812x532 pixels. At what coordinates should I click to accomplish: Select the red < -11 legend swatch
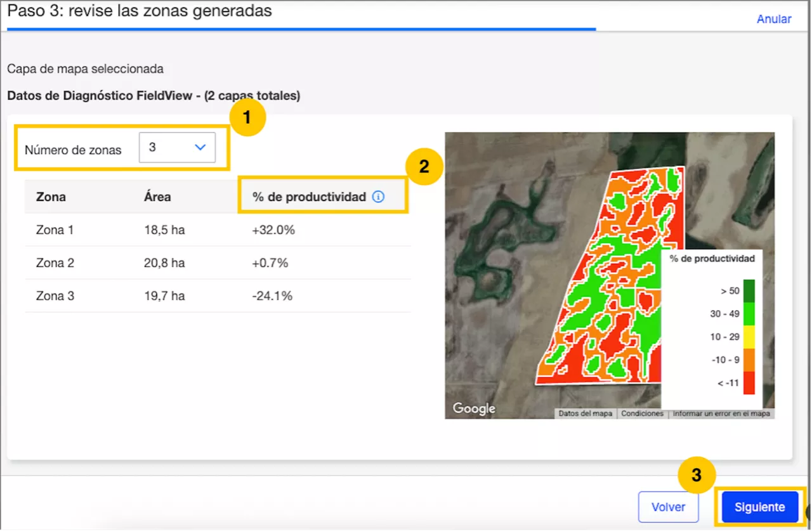(749, 383)
